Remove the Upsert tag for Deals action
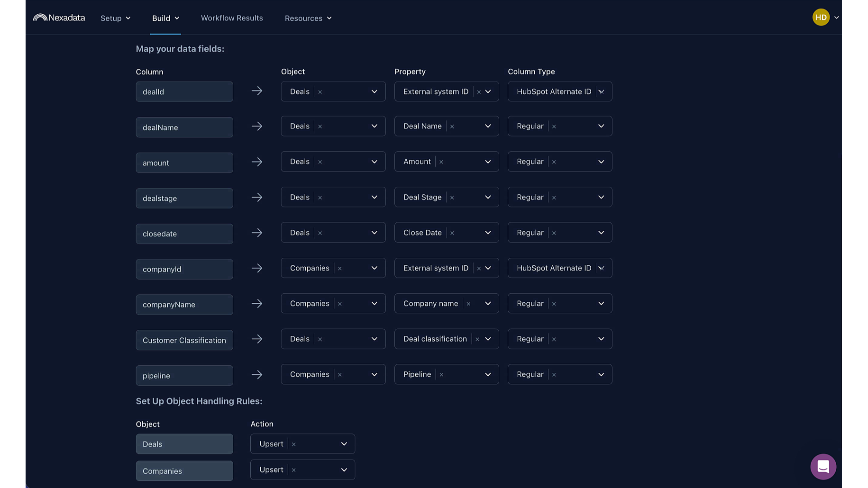868x488 pixels. 294,444
